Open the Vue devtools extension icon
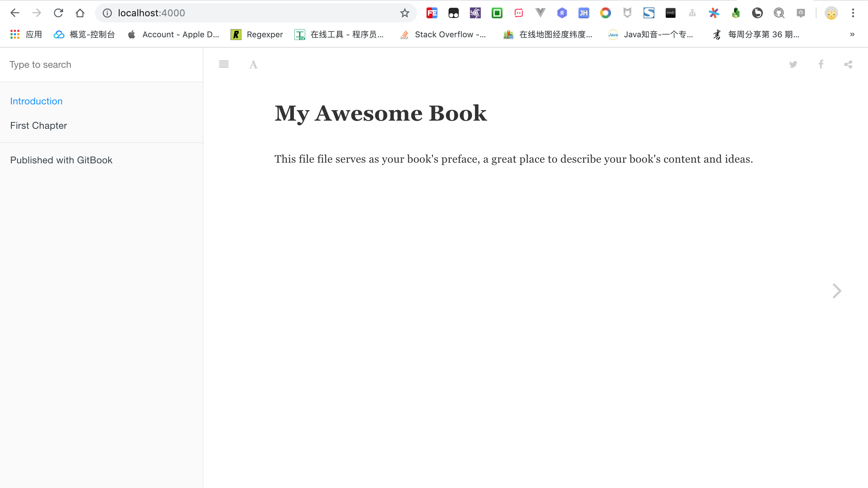 coord(540,13)
